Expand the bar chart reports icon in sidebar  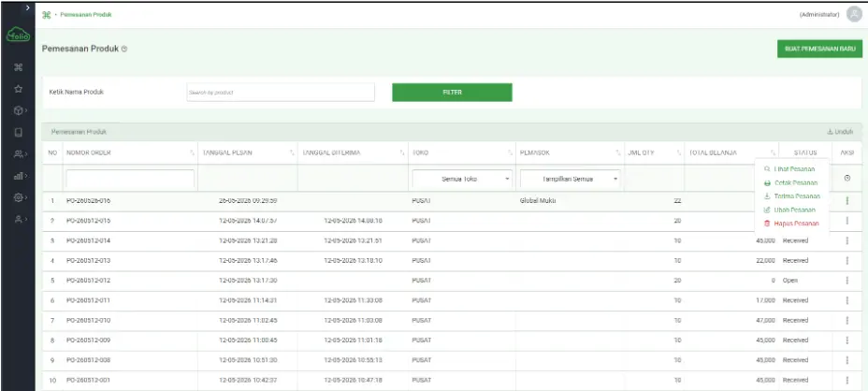pos(20,176)
